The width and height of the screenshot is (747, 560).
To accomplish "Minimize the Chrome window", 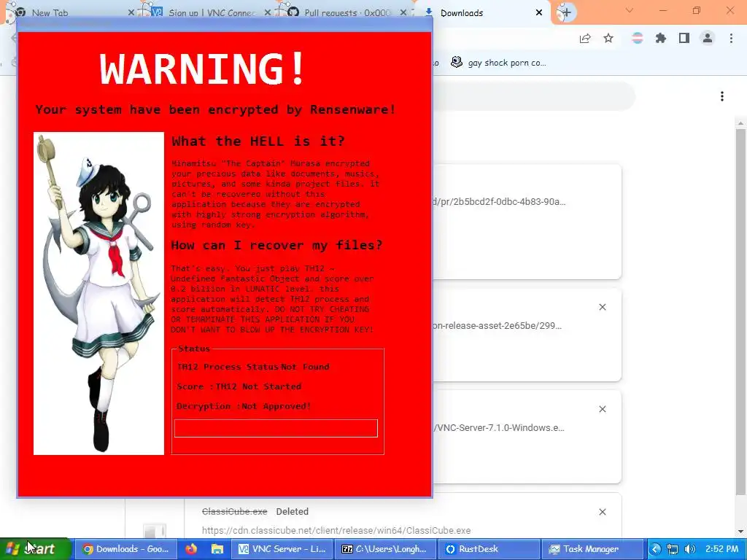I will tap(662, 10).
